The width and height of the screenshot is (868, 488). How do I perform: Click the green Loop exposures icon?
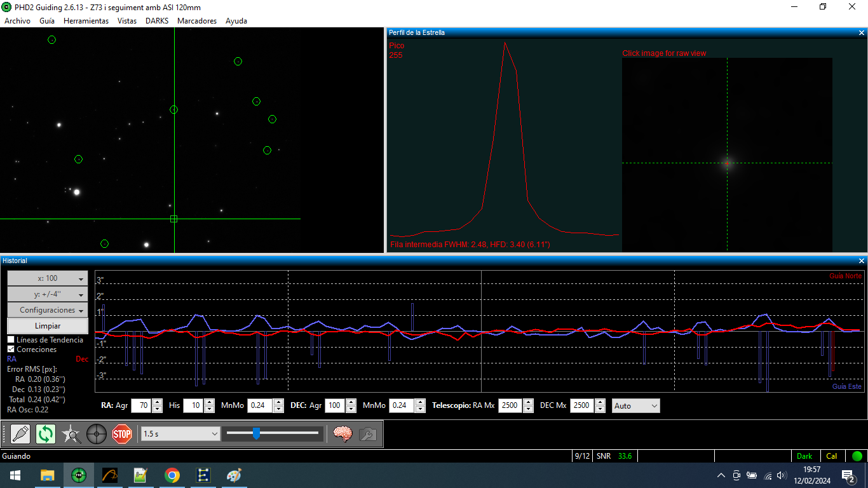coord(46,434)
